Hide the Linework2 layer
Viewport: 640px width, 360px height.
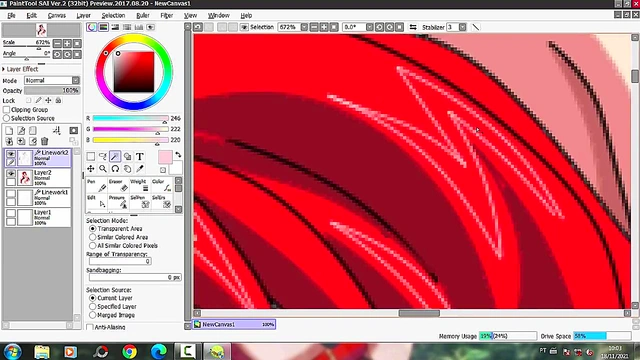pos(11,154)
